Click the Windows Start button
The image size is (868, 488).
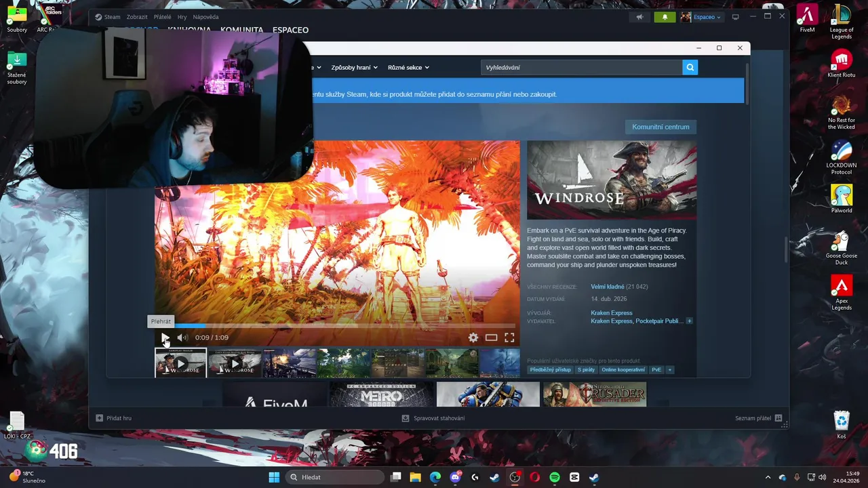pos(274,477)
